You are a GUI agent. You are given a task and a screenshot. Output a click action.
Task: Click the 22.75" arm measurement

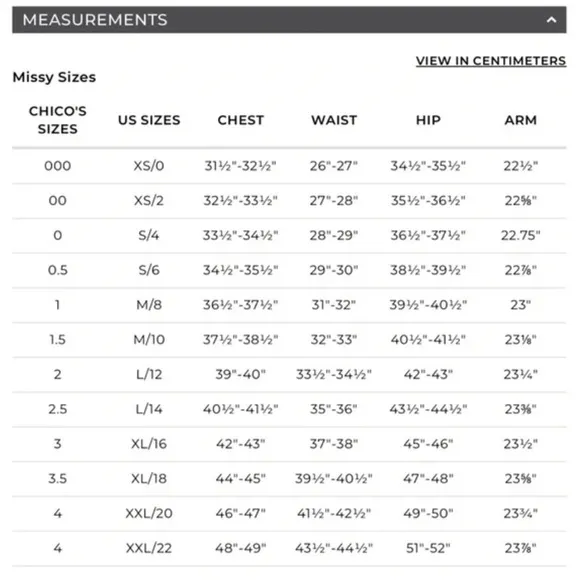pyautogui.click(x=520, y=235)
